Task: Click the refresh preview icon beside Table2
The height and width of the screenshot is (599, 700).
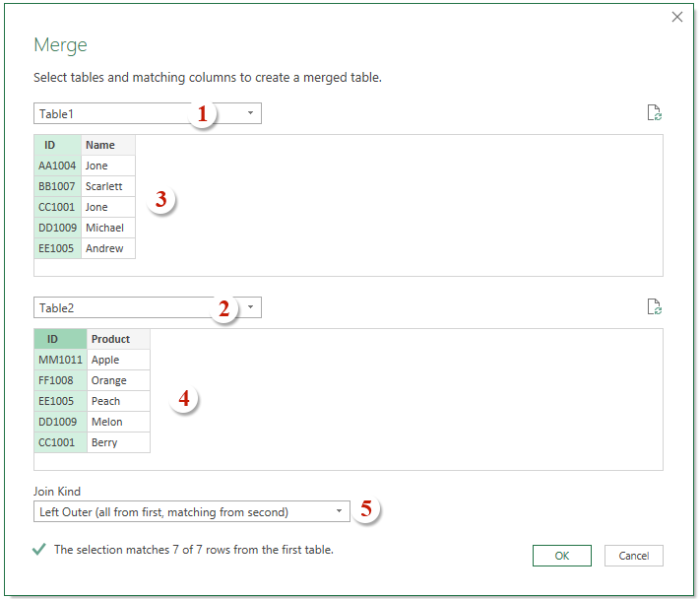Action: point(654,307)
